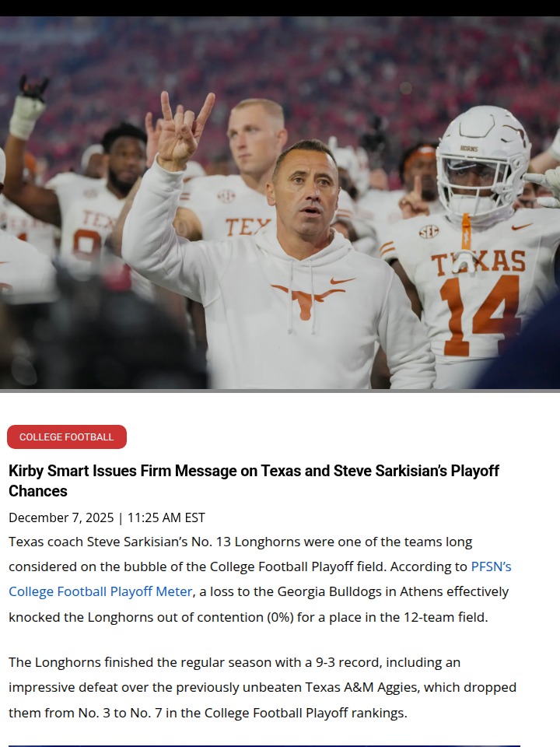Screen dimensions: 560x747
Task: Click the December 7, 2025 publish date
Action: pyautogui.click(x=61, y=517)
